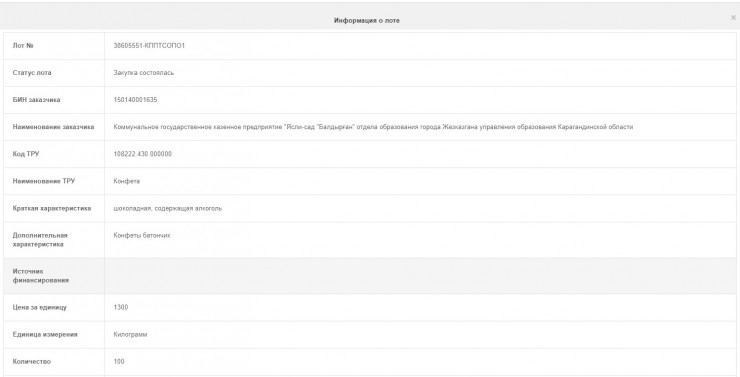This screenshot has height=377, width=740.
Task: Click the 'Наименование заказчика' label
Action: click(53, 127)
